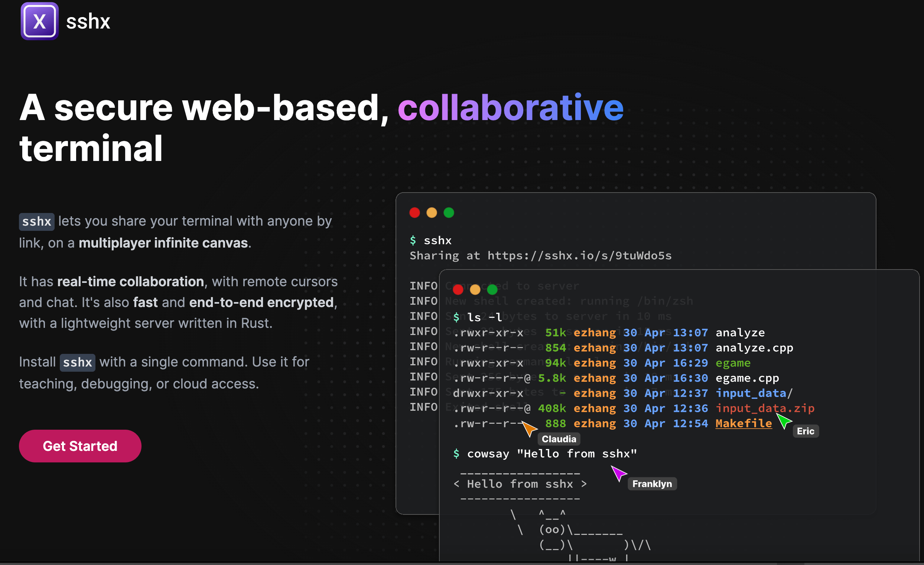Click egame.cpp in the file listing
The image size is (924, 565).
(747, 378)
